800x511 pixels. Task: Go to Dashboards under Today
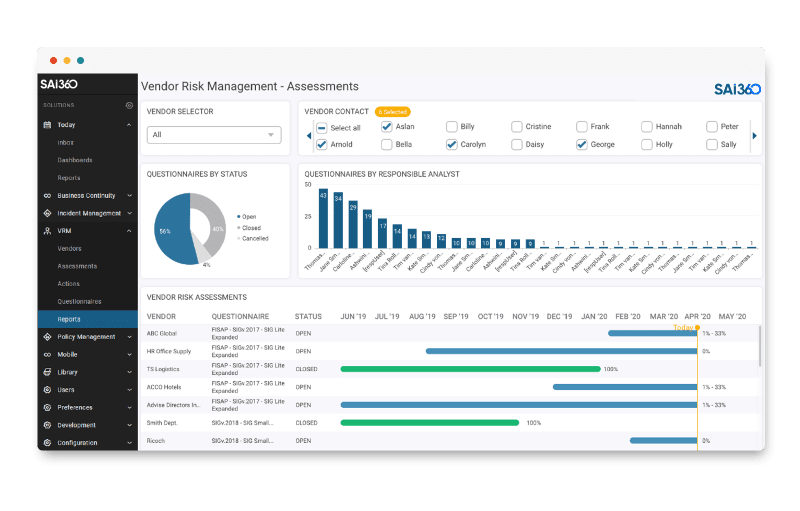pos(75,160)
